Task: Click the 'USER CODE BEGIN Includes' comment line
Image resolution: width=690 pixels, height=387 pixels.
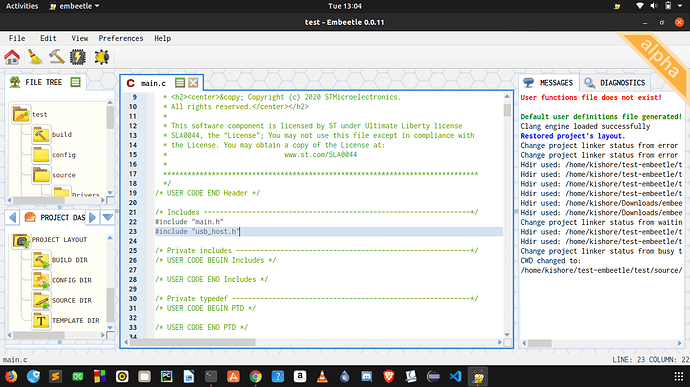Action: point(216,260)
